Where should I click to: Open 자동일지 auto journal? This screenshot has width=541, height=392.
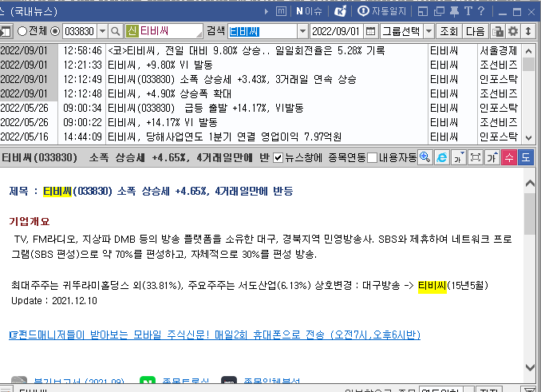[x=382, y=11]
